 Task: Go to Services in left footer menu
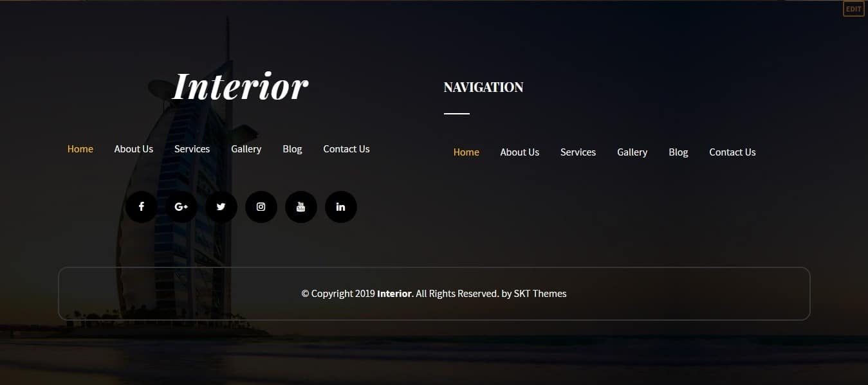click(192, 149)
